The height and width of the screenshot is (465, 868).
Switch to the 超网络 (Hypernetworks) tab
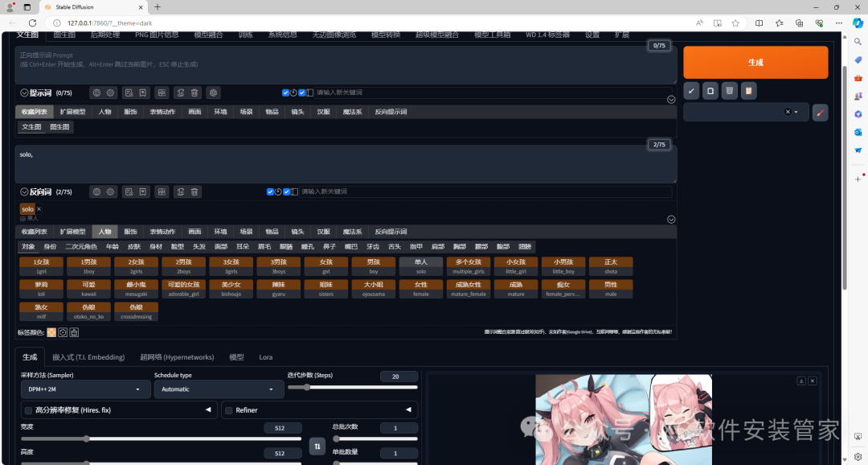[x=177, y=357]
